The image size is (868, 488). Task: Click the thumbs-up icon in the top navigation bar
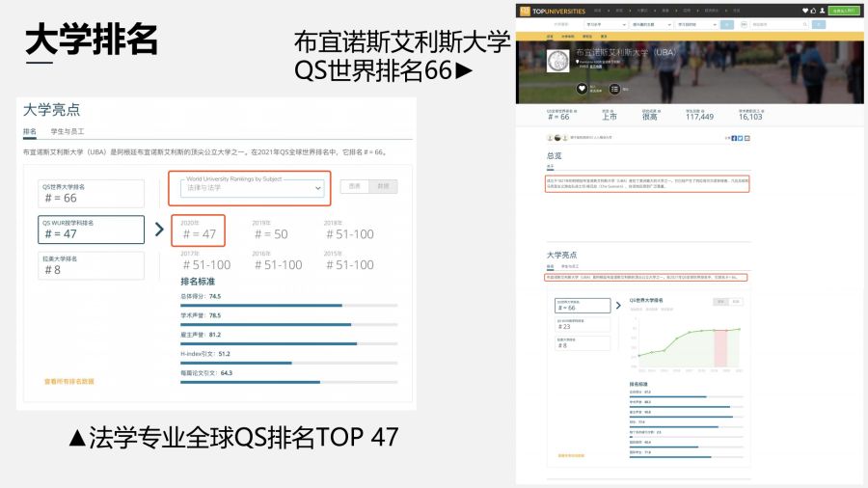[x=813, y=11]
